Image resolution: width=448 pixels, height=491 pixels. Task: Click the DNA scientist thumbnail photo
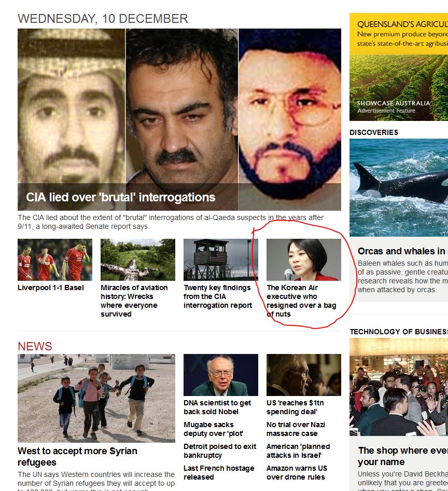pyautogui.click(x=221, y=375)
